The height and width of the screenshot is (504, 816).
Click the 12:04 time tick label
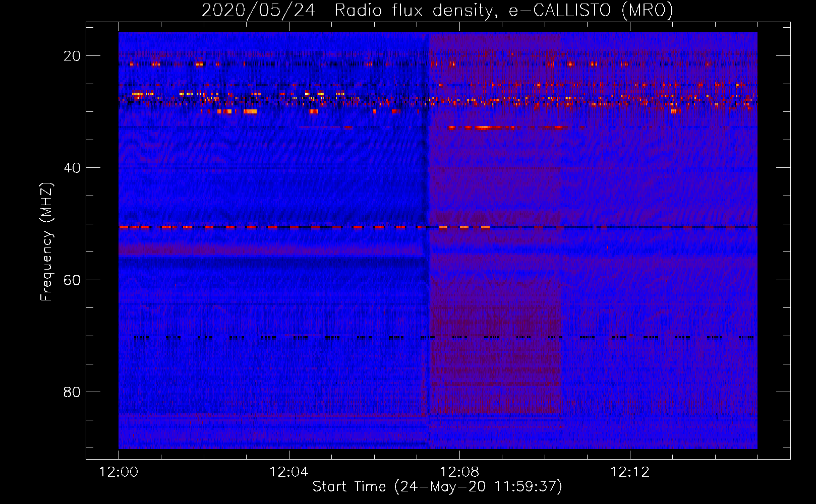(x=289, y=472)
